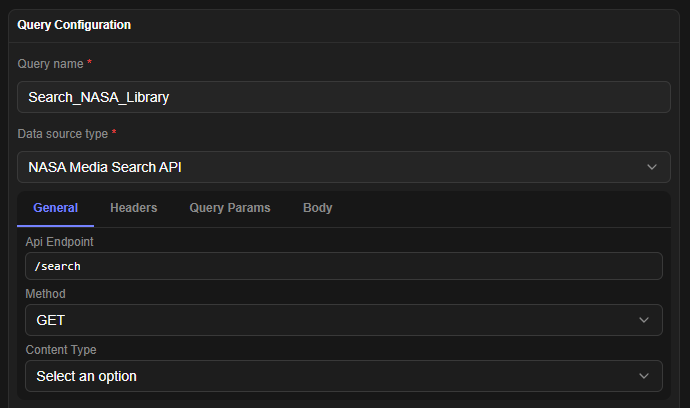Click the chevron on the GET dropdown
Viewport: 690px width, 408px height.
tap(644, 320)
